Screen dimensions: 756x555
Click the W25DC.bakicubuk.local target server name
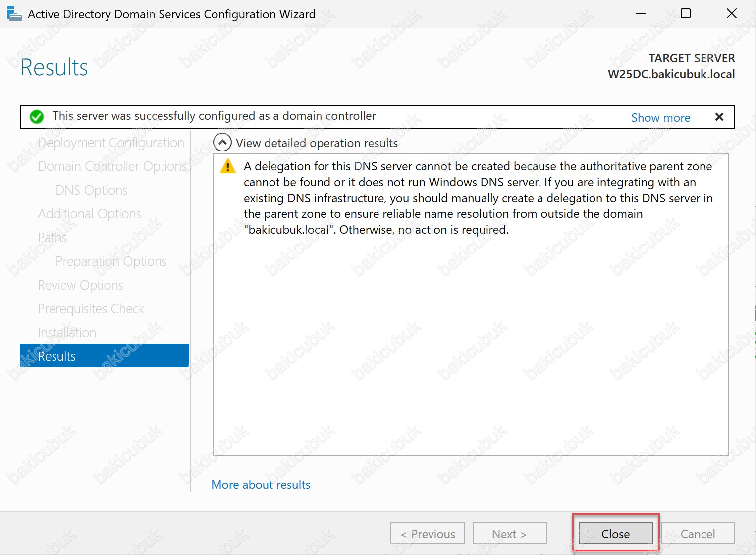coord(671,74)
